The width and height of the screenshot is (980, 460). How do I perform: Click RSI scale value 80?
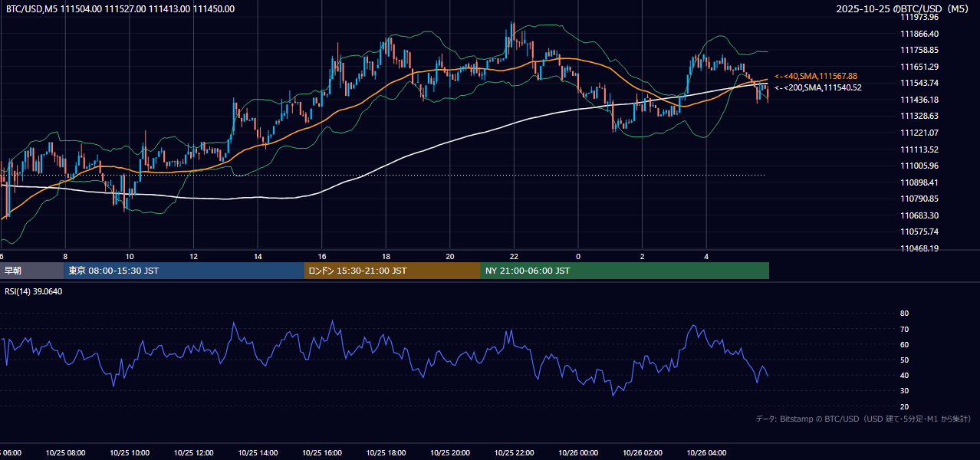(x=905, y=314)
